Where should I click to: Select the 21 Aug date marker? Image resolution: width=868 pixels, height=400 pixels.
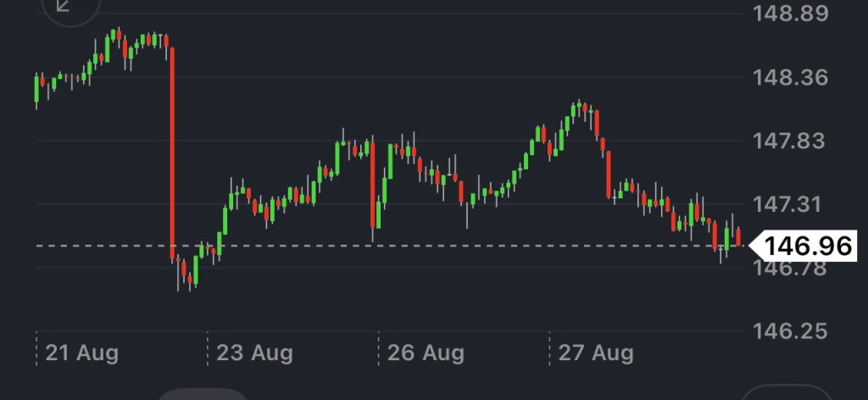[x=81, y=352]
